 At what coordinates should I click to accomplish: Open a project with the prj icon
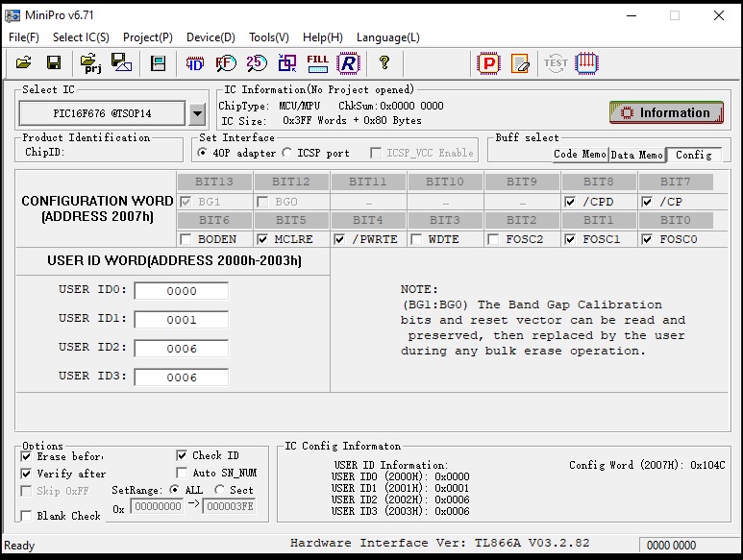[x=91, y=63]
